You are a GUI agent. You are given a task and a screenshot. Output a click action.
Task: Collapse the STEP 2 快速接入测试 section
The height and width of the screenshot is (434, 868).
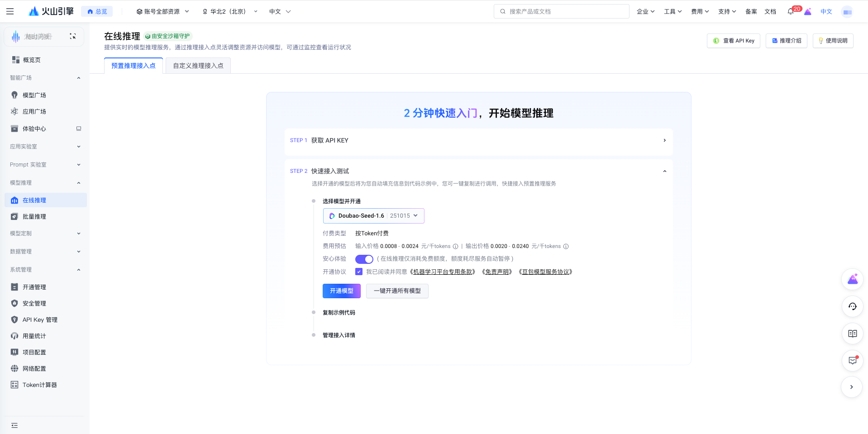tap(664, 171)
